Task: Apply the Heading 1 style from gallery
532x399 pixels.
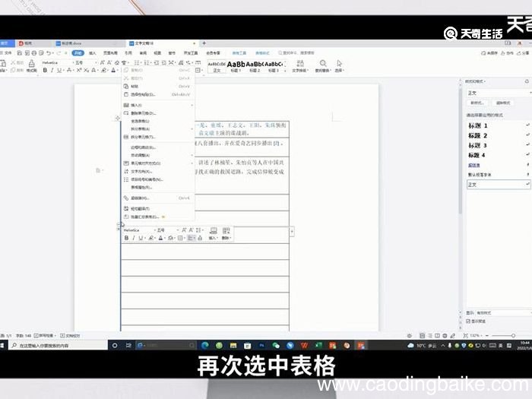Action: [236, 65]
